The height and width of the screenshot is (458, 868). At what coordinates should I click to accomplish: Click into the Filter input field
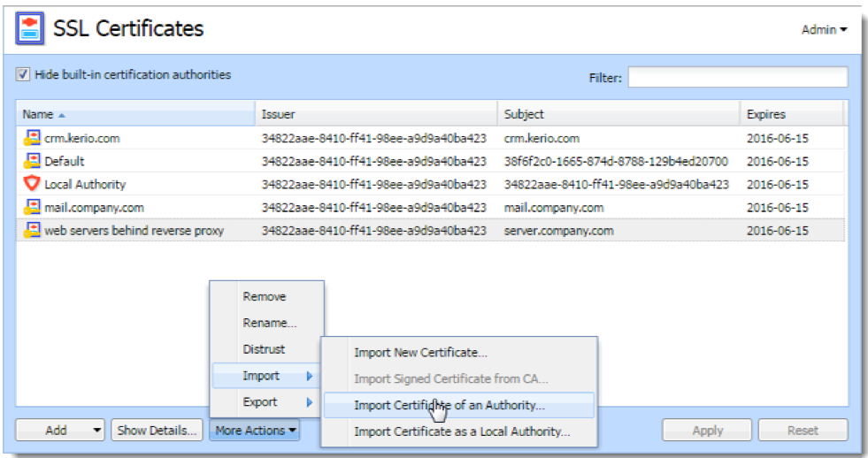[x=738, y=77]
